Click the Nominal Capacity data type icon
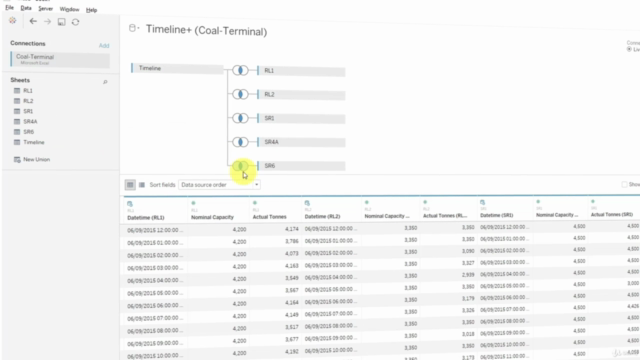The height and width of the screenshot is (360, 640). [193, 203]
